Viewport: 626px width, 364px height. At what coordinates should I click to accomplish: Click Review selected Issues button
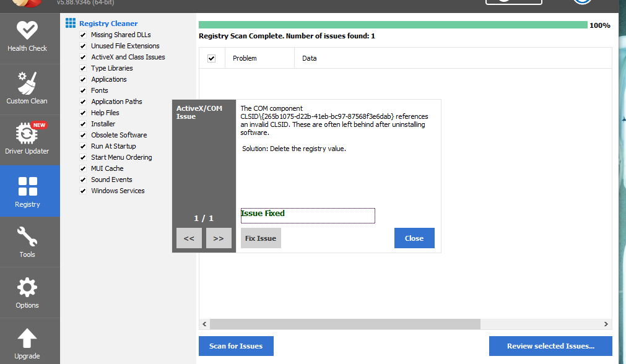coord(550,346)
